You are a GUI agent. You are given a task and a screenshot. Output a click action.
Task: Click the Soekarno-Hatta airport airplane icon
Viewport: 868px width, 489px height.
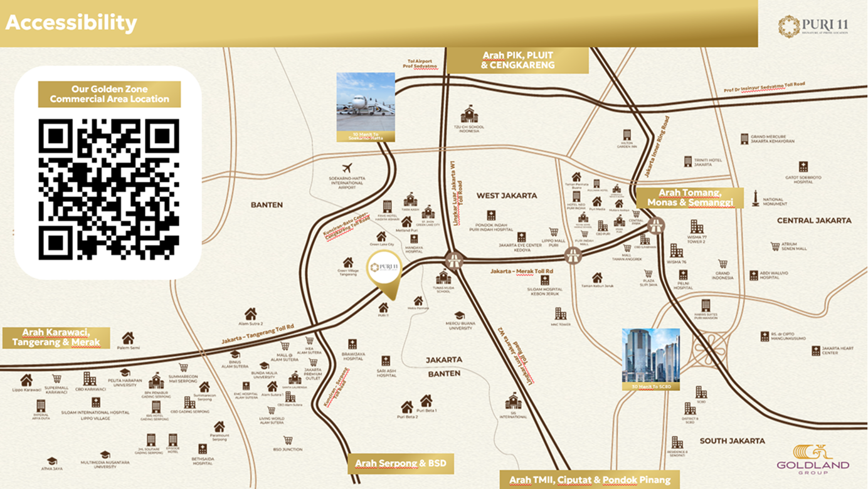coord(347,168)
